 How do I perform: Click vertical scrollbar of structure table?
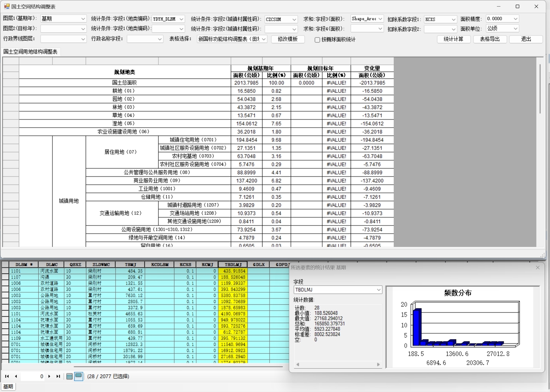(540, 89)
